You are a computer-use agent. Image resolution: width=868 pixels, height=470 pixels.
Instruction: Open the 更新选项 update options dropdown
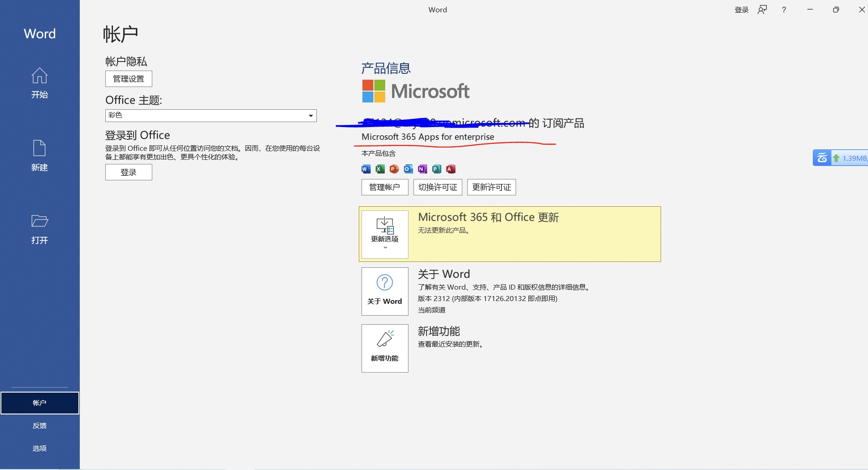pos(385,234)
